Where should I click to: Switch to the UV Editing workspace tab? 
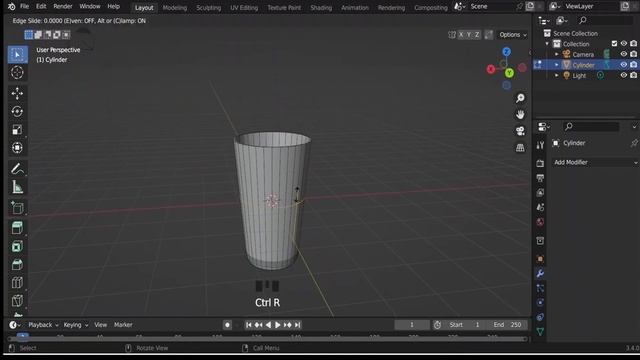(244, 8)
